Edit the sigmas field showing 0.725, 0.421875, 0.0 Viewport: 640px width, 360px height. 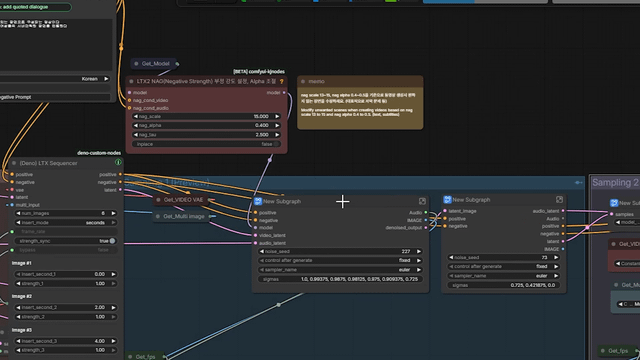504,285
